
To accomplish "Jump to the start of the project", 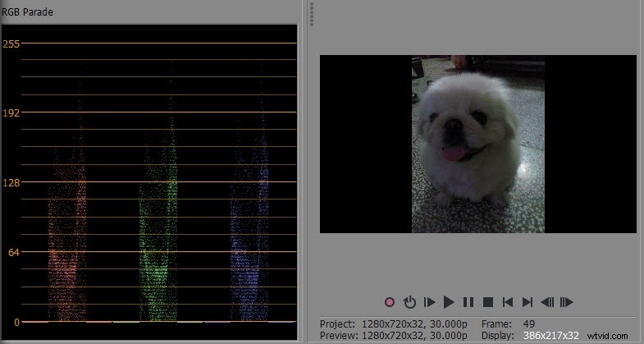I will [508, 302].
